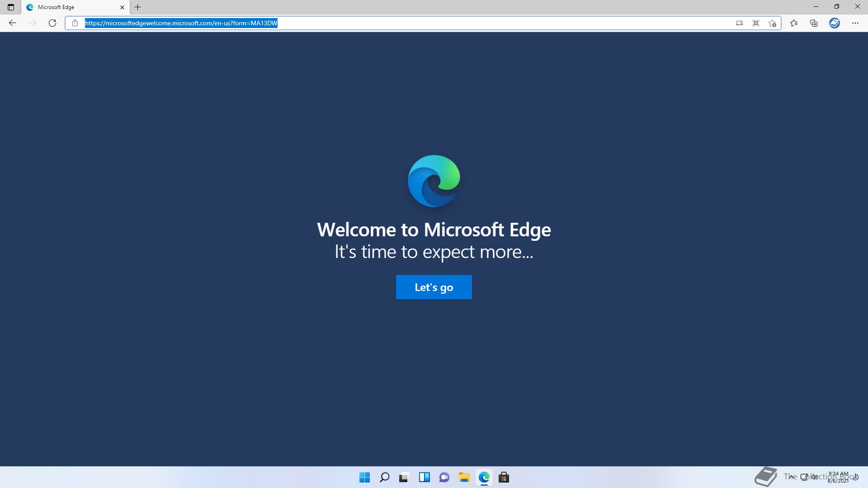
Task: Open the vertical tabs menu button
Action: click(x=11, y=7)
